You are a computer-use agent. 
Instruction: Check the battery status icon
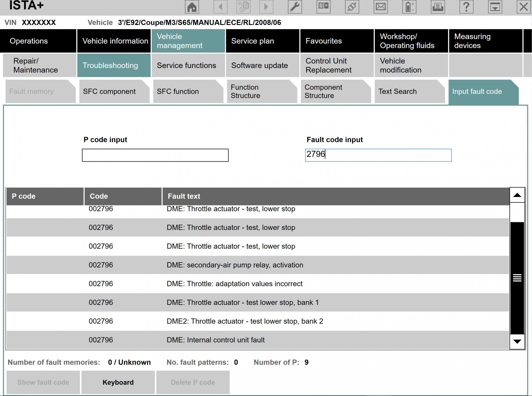409,7
